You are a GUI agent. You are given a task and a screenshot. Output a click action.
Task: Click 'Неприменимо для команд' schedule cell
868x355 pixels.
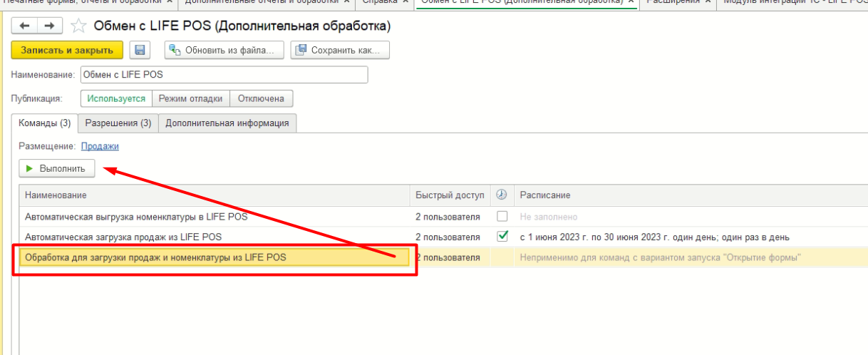[661, 257]
